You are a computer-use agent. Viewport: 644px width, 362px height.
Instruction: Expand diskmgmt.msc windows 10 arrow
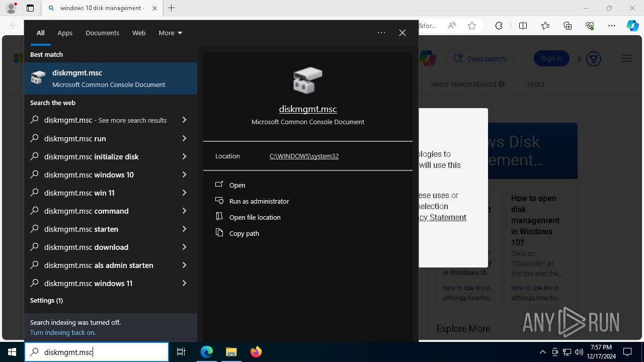click(184, 174)
